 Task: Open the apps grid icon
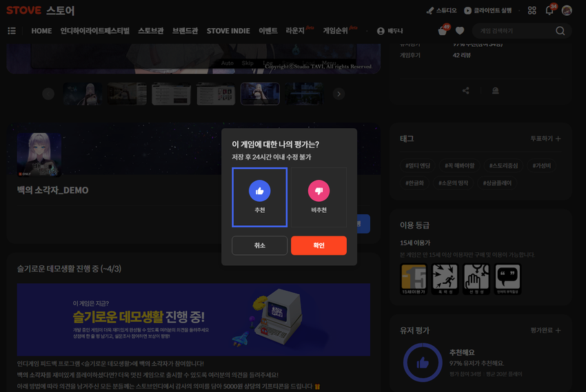[532, 10]
